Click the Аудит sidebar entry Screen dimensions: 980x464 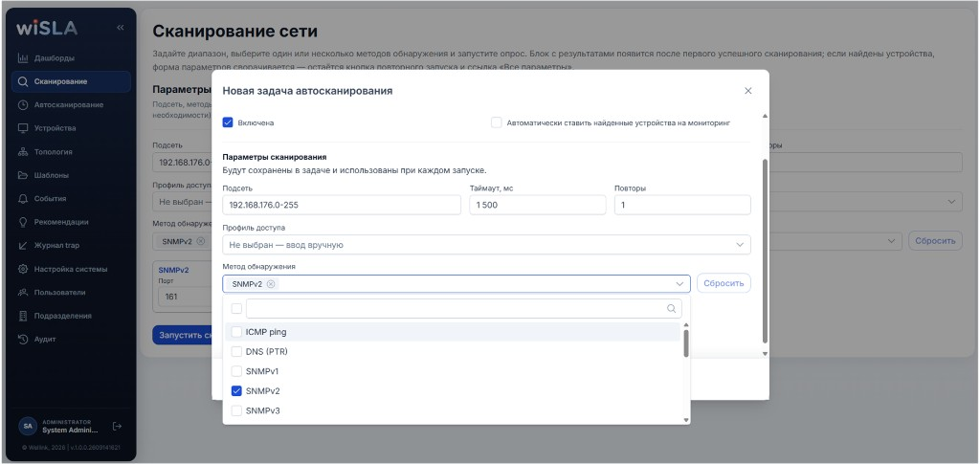pos(71,339)
